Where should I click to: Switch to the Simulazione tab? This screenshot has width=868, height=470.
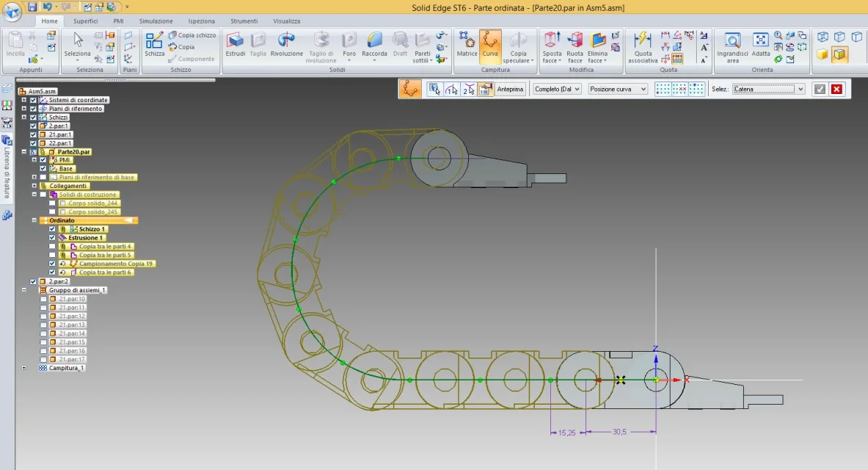tap(156, 21)
